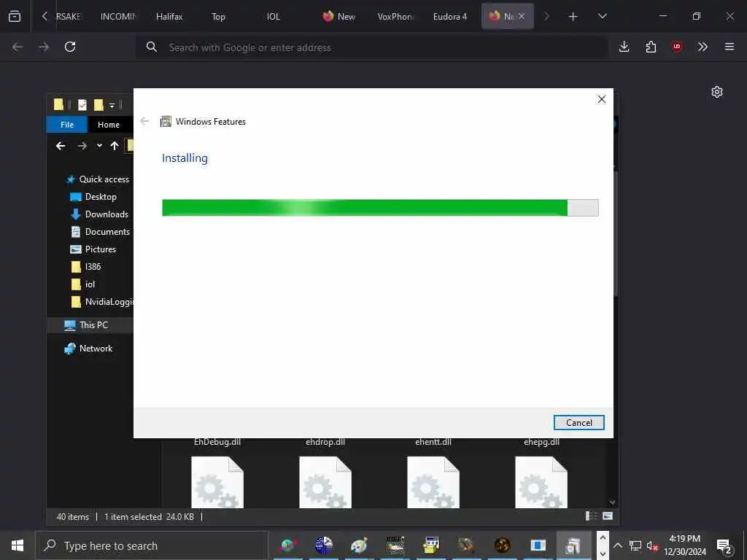
Task: Open the I386 folder in sidebar
Action: [x=93, y=267]
